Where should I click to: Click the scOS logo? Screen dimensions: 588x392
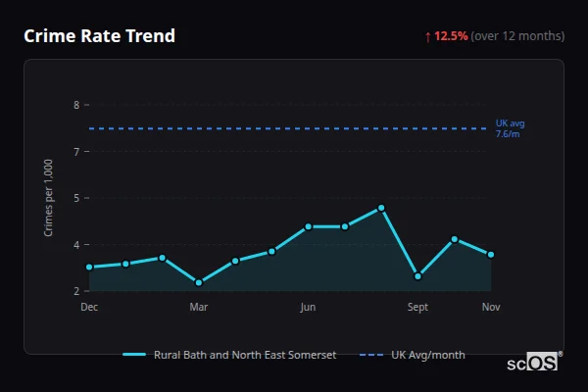point(534,362)
